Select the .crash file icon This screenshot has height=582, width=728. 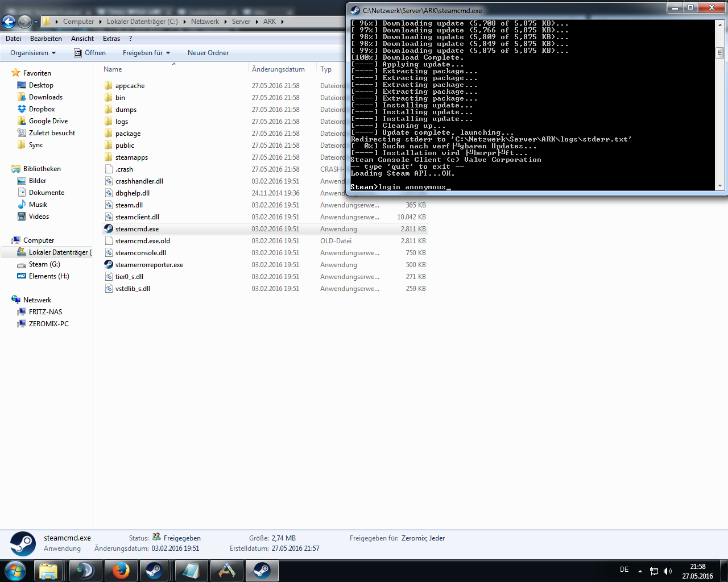(x=108, y=169)
